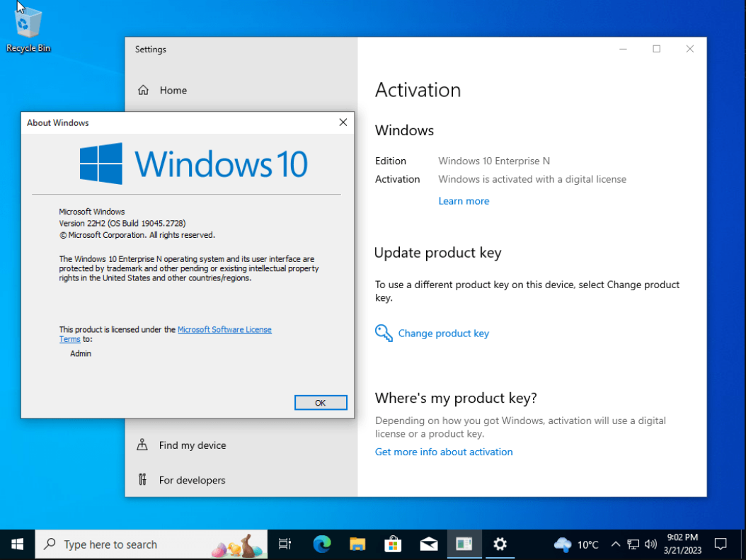Screen dimensions: 746x560
Task: Click the key icon beside Change product key
Action: tap(384, 333)
